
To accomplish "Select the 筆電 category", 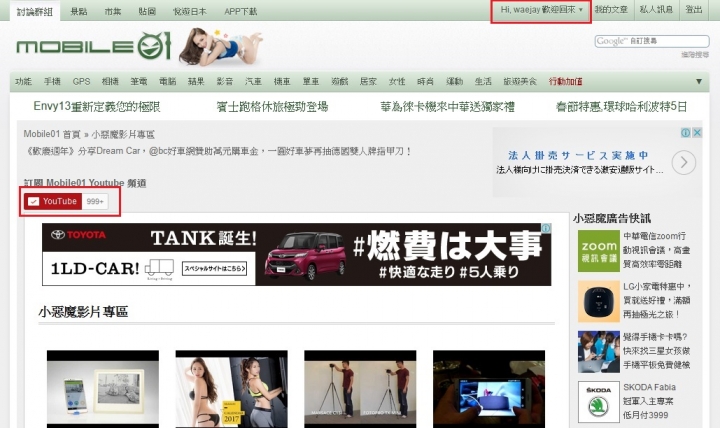I will pyautogui.click(x=139, y=82).
